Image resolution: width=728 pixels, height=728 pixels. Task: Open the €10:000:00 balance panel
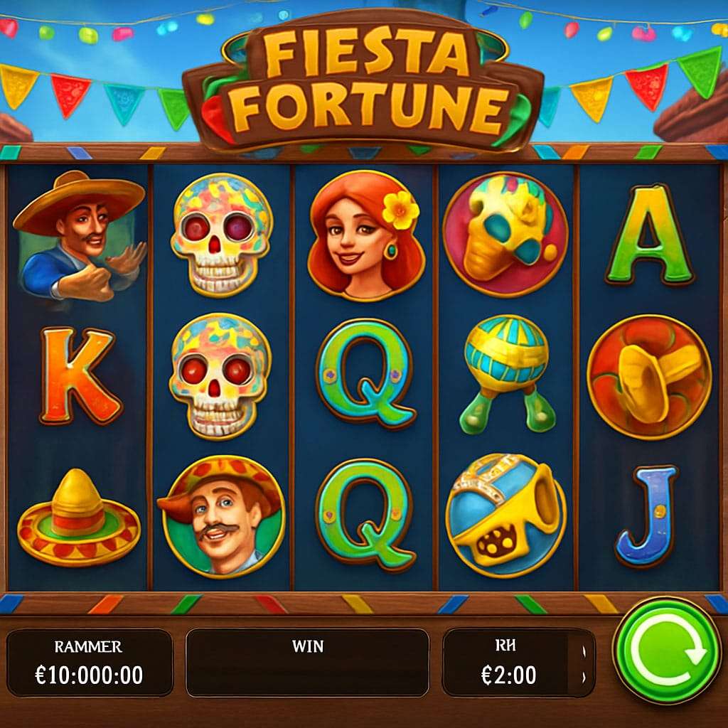(x=90, y=663)
